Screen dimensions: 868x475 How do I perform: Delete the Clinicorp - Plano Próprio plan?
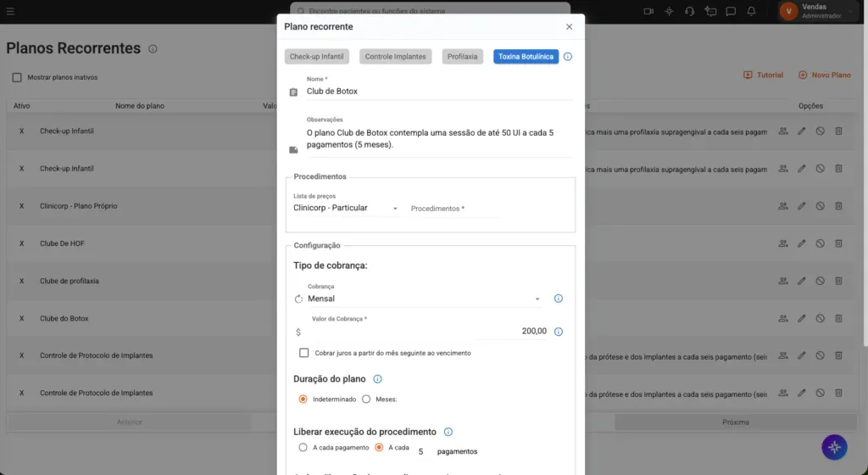(838, 206)
